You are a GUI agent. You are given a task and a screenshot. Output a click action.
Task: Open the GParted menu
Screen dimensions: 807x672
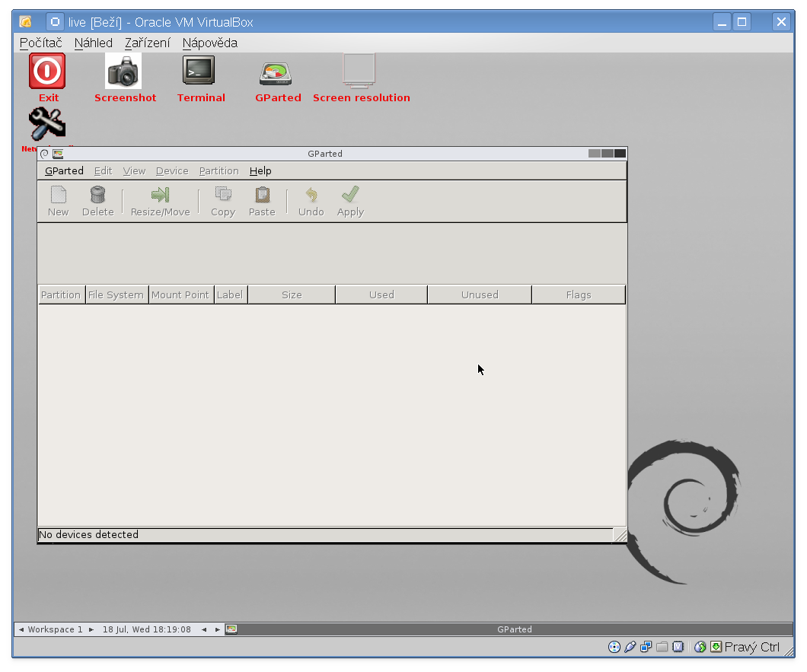(x=65, y=170)
